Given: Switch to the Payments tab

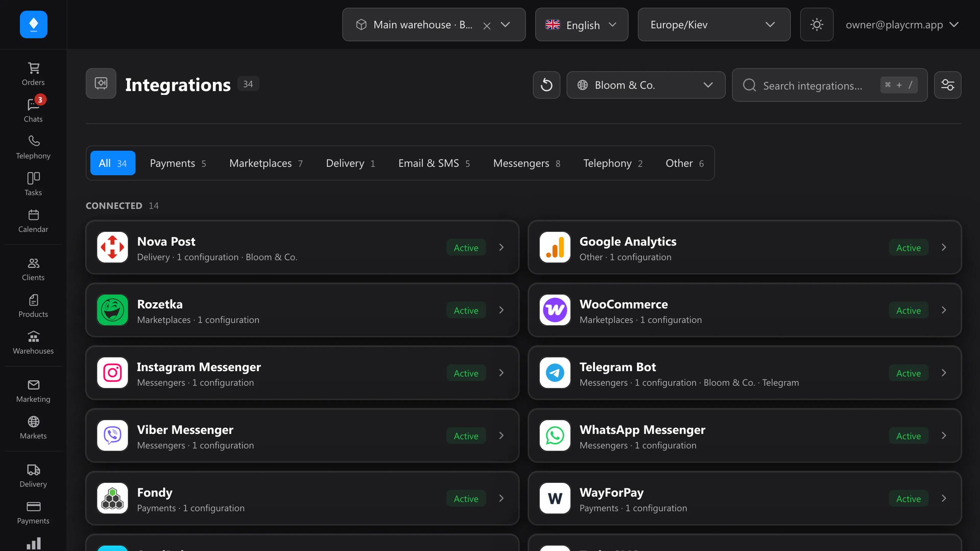Looking at the screenshot, I should 178,163.
